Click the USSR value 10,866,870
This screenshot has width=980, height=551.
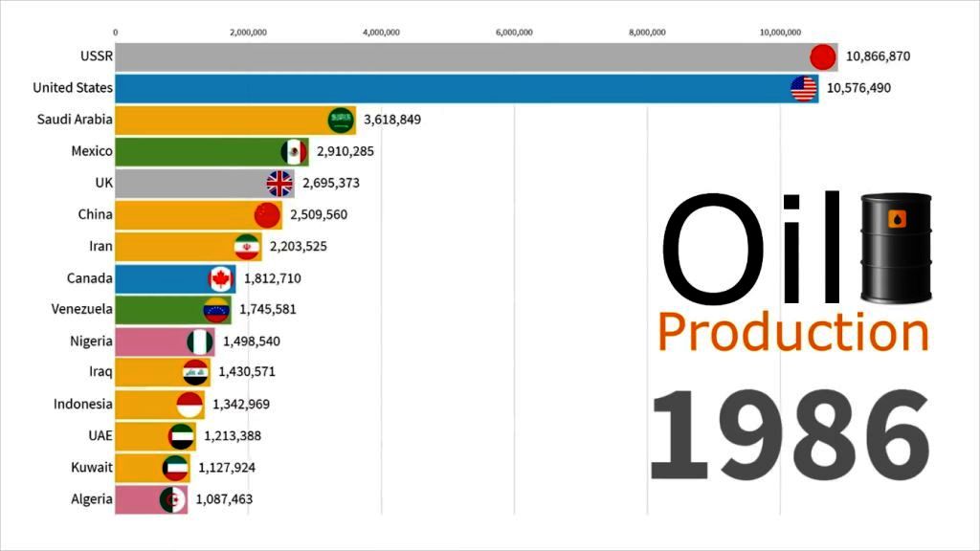[x=879, y=56]
